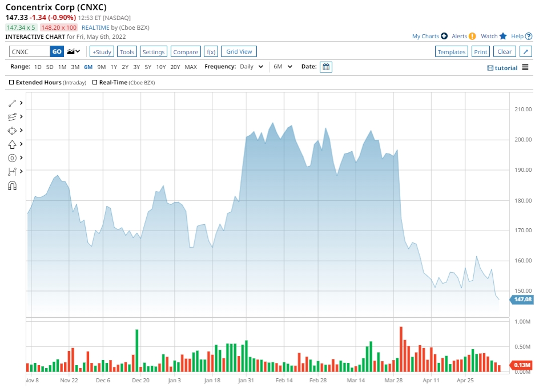Click the expand chart fullscreen arrow icon
This screenshot has width=543, height=392.
[x=526, y=51]
